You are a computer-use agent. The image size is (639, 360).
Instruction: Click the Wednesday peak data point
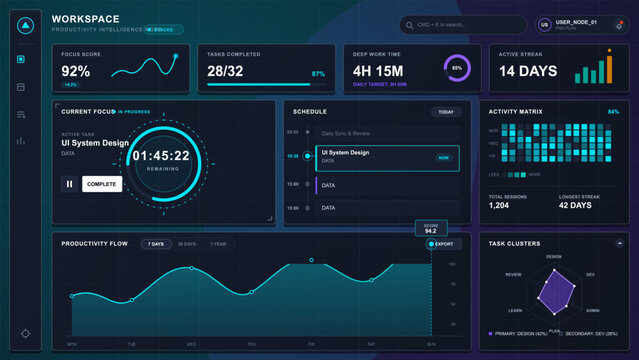(192, 268)
